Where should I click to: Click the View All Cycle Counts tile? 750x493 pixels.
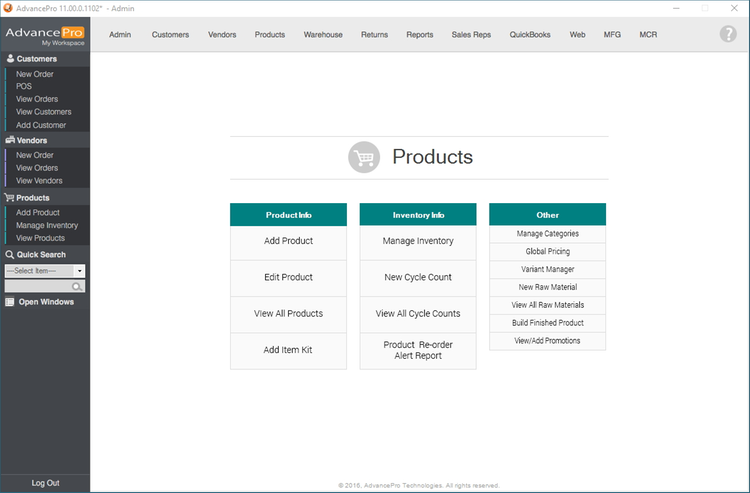(x=418, y=314)
